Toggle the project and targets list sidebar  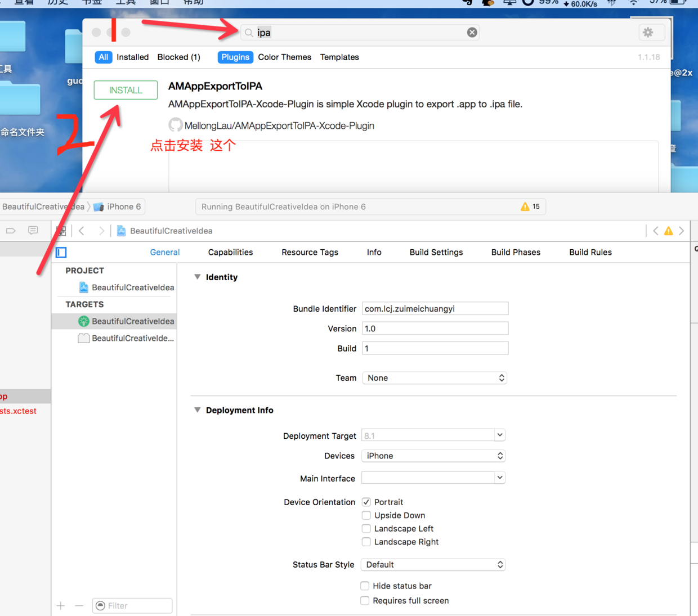[61, 253]
